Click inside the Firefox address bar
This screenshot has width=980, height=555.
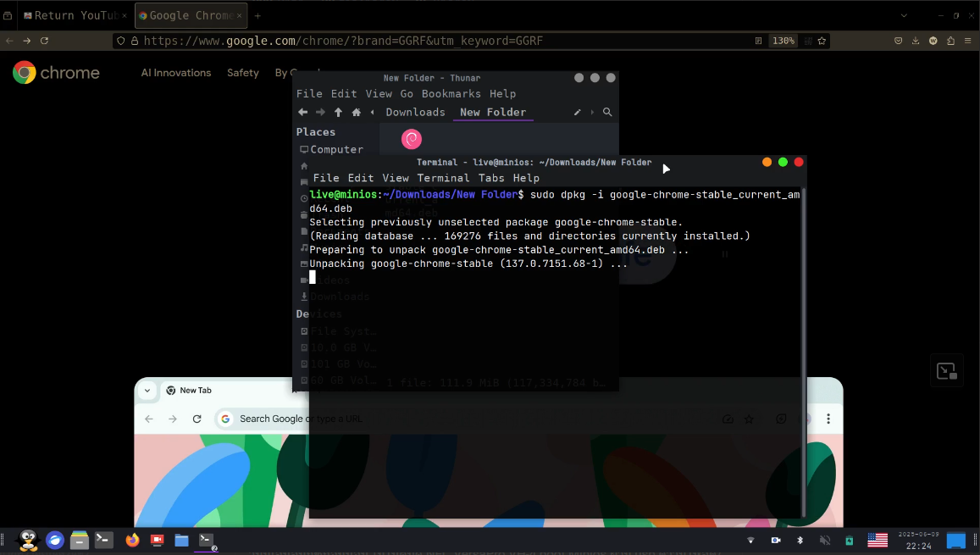(424, 40)
